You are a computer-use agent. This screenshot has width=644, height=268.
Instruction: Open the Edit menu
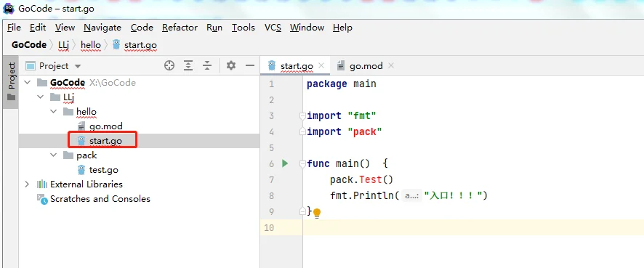point(38,28)
